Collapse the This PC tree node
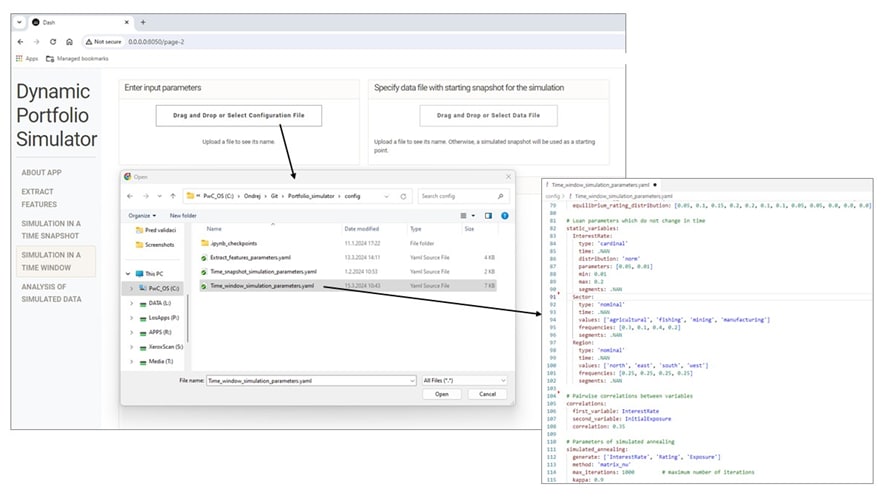The image size is (887, 500). 126,273
